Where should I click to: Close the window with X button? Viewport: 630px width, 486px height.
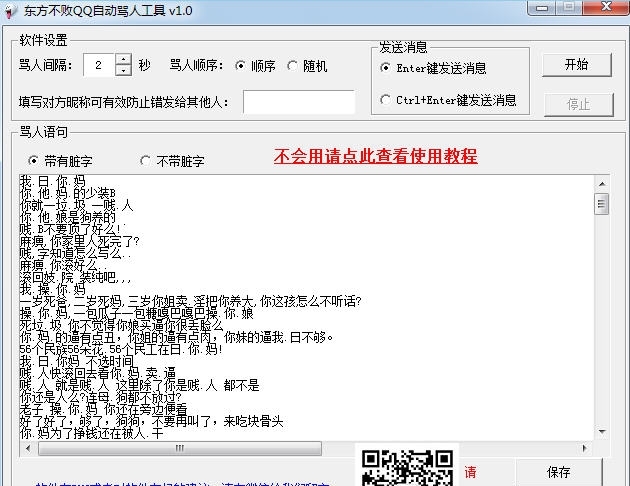[606, 7]
